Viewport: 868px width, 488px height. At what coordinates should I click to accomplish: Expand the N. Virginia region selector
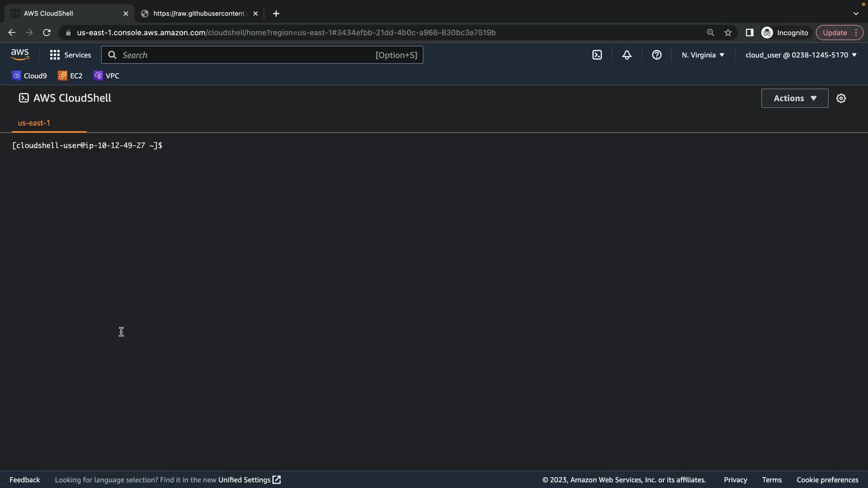(703, 55)
